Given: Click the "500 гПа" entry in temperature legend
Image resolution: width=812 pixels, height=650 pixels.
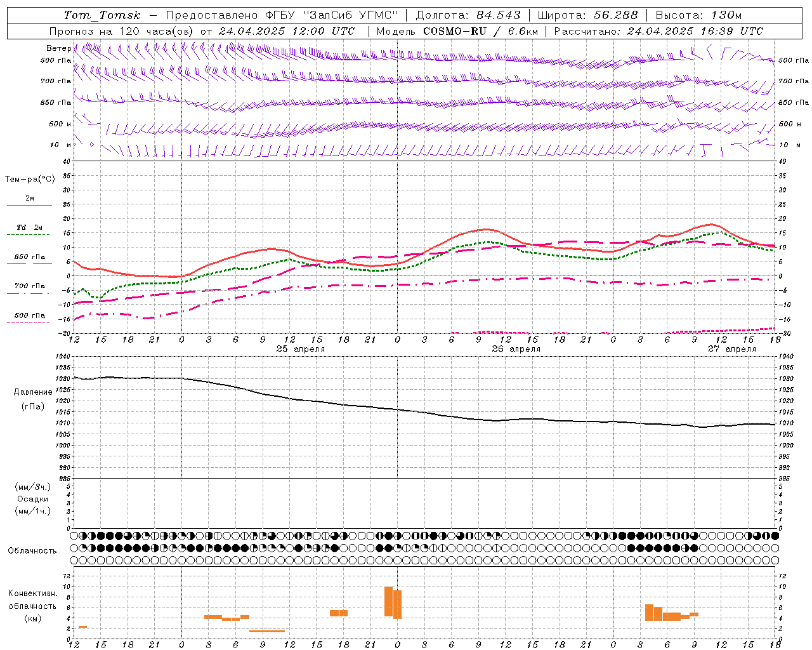Looking at the screenshot, I should 30,315.
